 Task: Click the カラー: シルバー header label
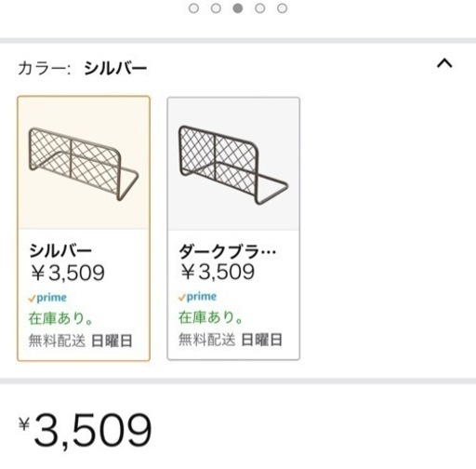[83, 68]
